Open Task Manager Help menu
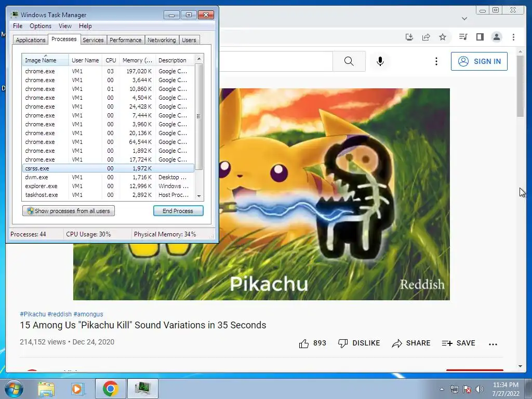 pos(85,26)
